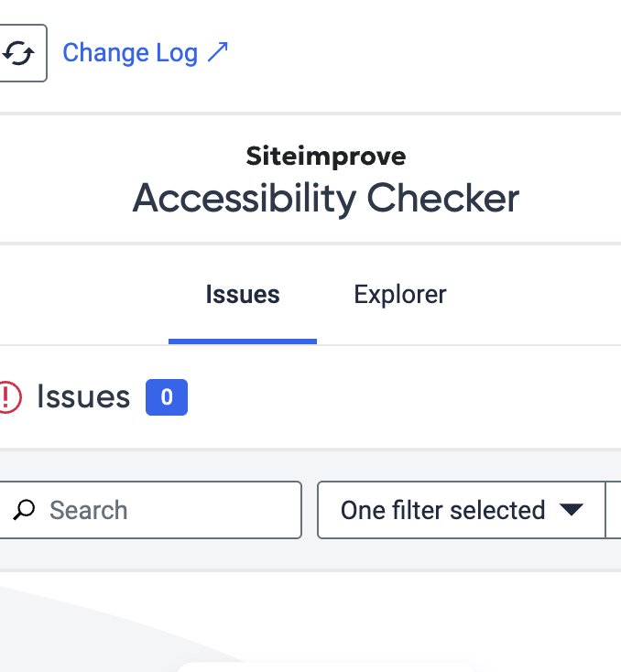
Task: Open the One filter selected dropdown
Action: click(462, 510)
